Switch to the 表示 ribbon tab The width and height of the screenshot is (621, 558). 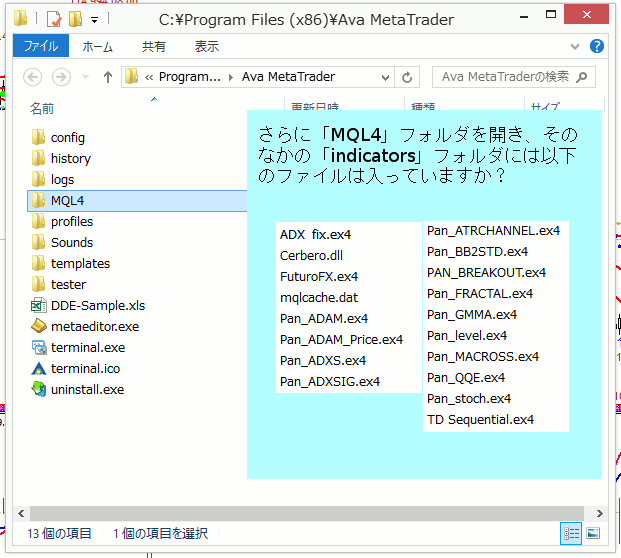tap(207, 46)
